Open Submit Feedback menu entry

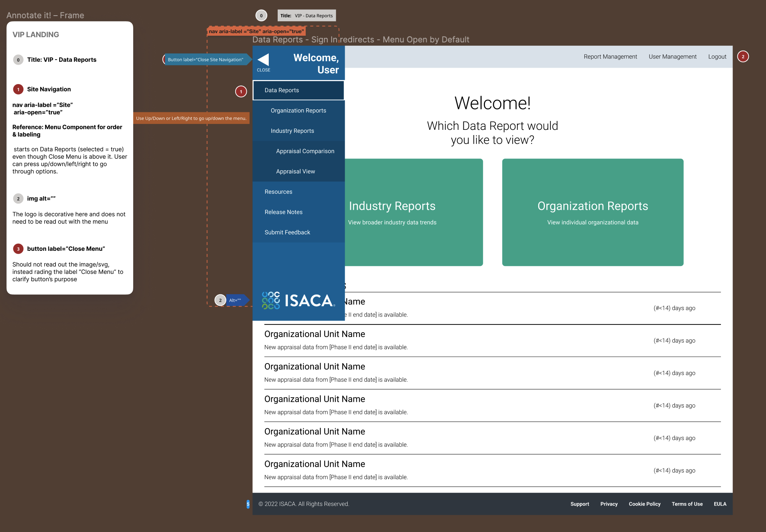click(x=287, y=232)
